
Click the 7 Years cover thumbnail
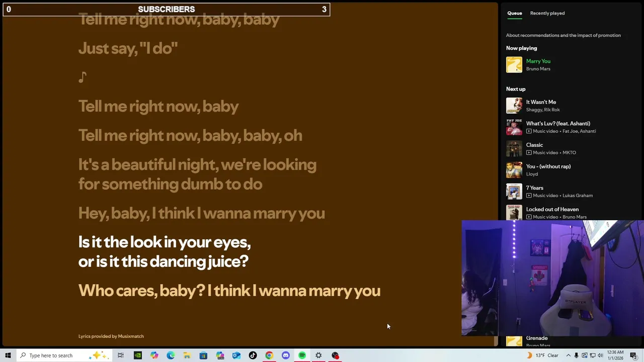click(514, 192)
